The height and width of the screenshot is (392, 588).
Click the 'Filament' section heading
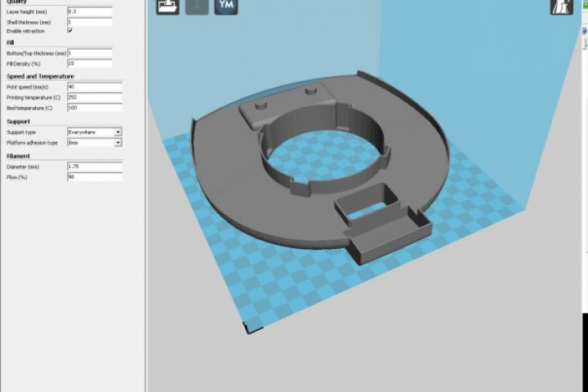pos(18,156)
